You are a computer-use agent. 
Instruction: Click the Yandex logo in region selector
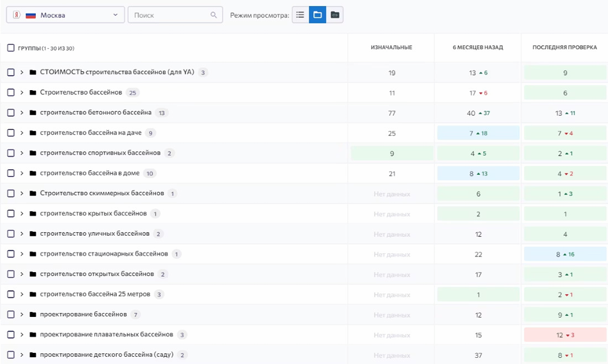16,15
